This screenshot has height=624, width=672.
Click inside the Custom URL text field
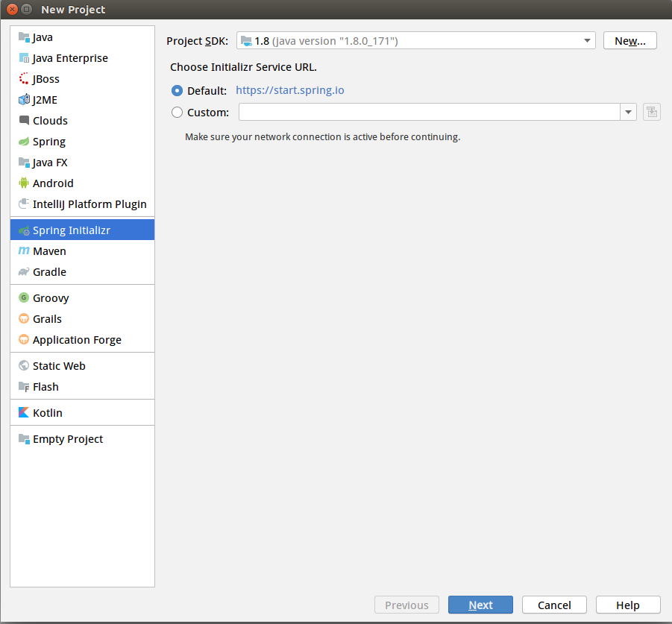[430, 113]
